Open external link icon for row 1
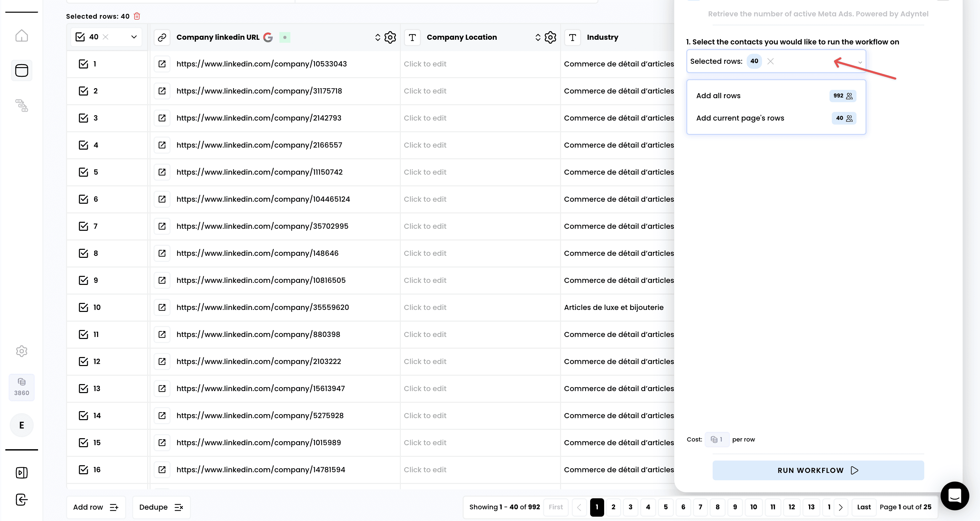 pos(162,64)
